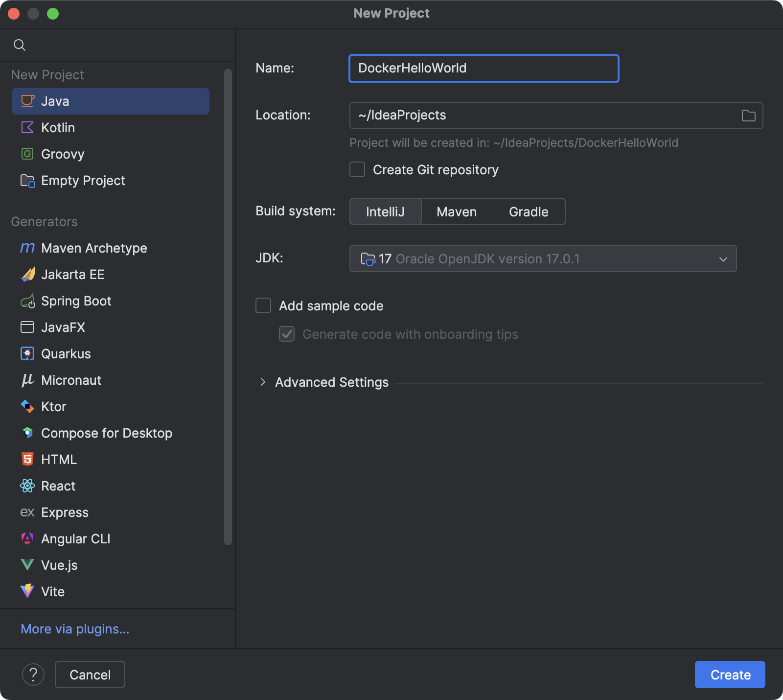Screen dimensions: 783x700
Task: Select the Kotlin generator
Action: 58,127
